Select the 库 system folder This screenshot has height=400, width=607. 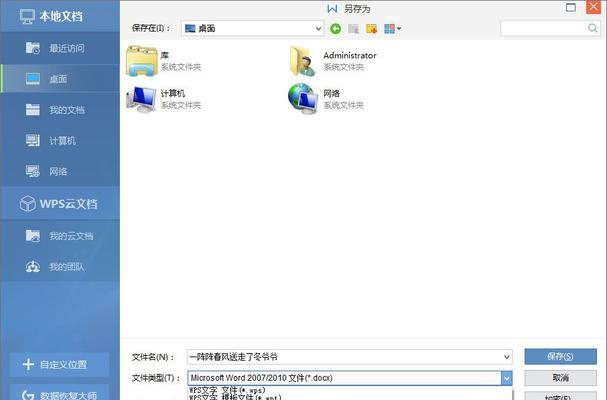tap(164, 61)
